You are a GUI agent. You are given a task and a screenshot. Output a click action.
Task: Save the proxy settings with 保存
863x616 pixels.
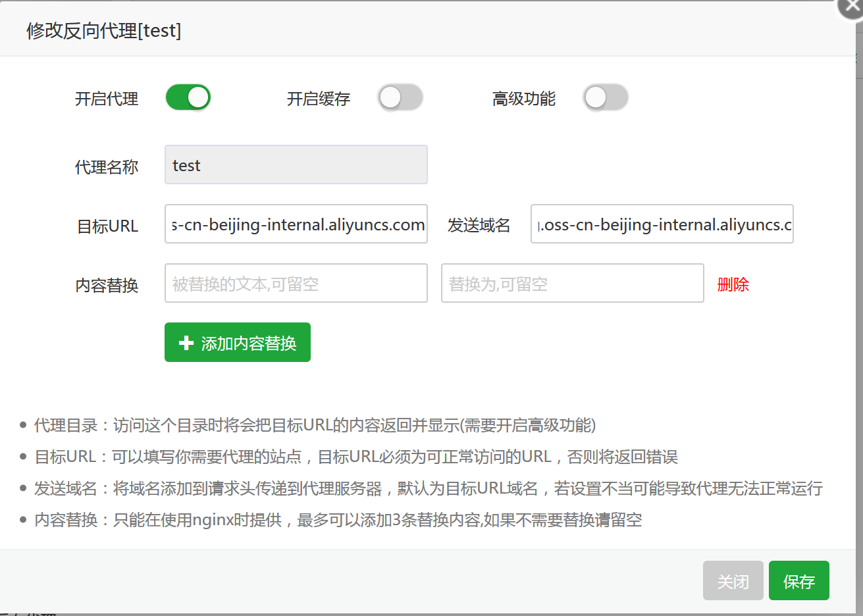(799, 580)
